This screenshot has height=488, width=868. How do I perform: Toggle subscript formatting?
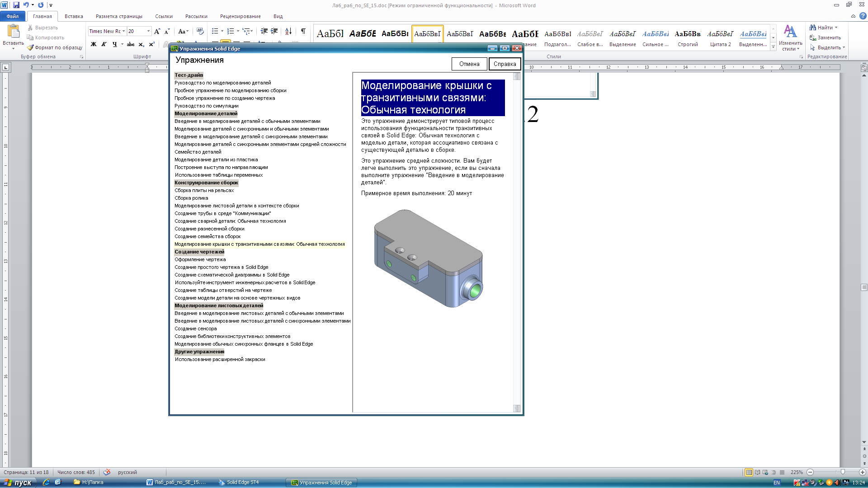coord(142,44)
